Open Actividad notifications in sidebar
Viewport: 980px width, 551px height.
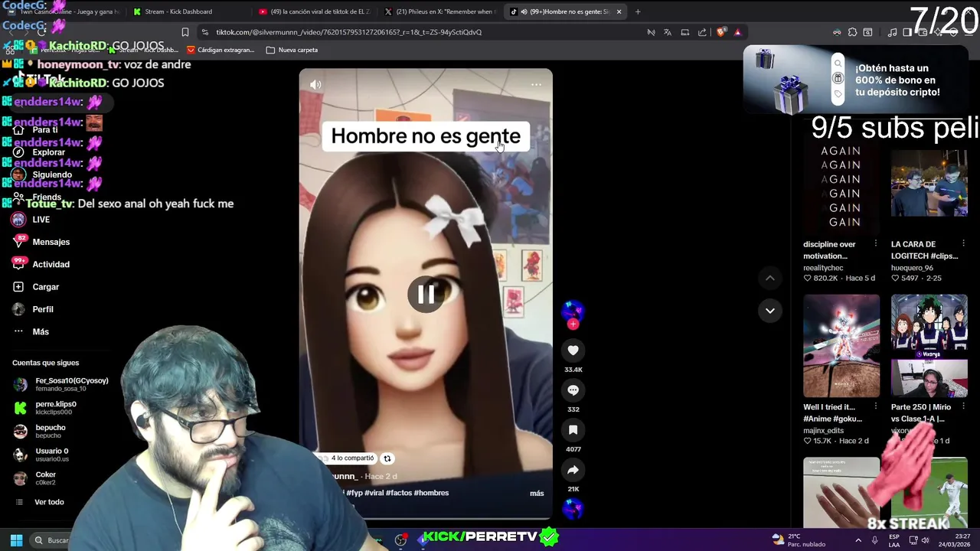[x=51, y=264]
